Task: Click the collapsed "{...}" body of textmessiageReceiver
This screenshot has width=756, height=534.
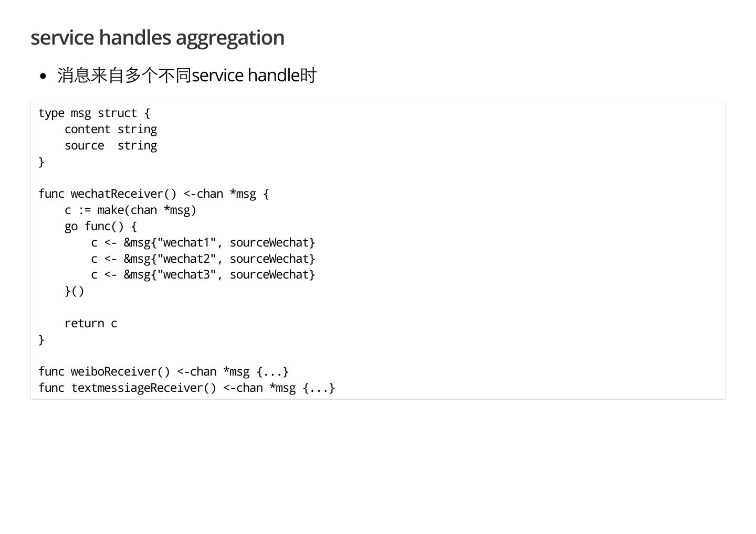Action: tap(319, 388)
